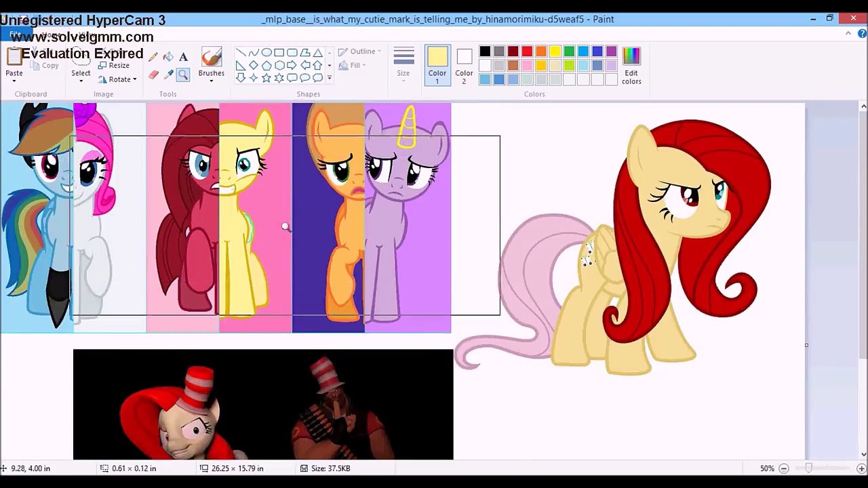Choose the Six-point star shape

(x=279, y=79)
